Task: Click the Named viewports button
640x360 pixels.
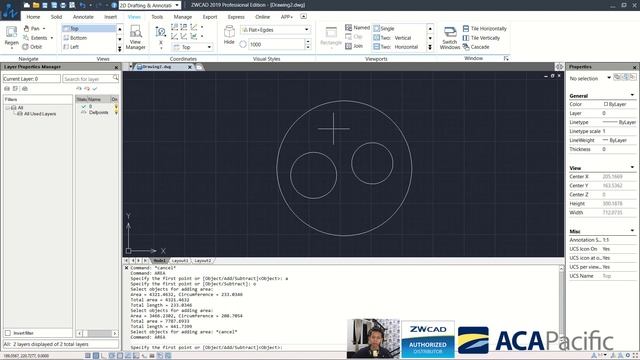Action: pyautogui.click(x=357, y=27)
